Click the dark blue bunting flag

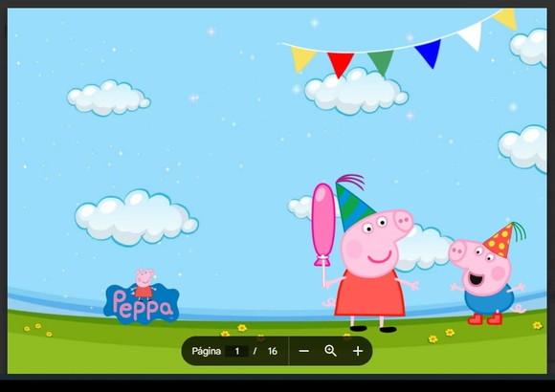pos(430,54)
